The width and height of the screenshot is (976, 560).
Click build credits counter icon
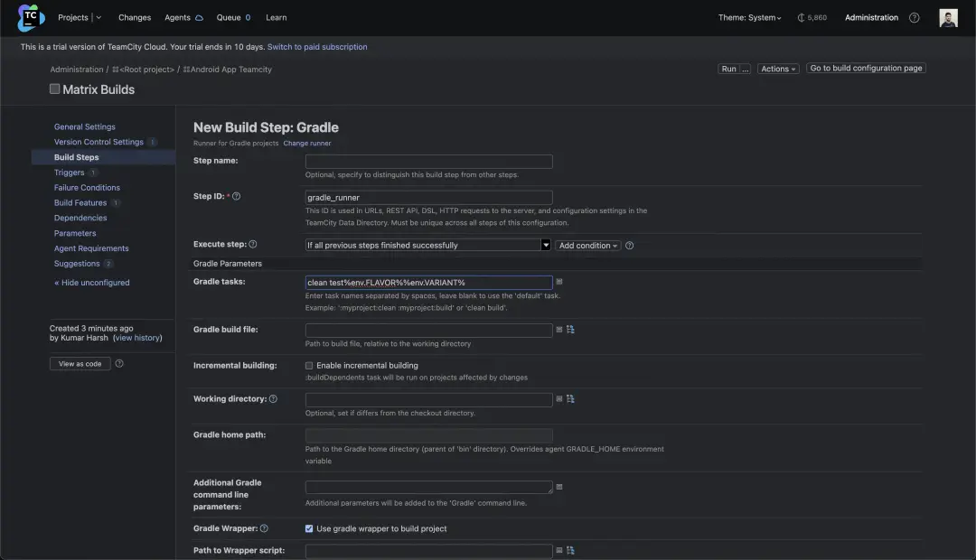tap(801, 18)
